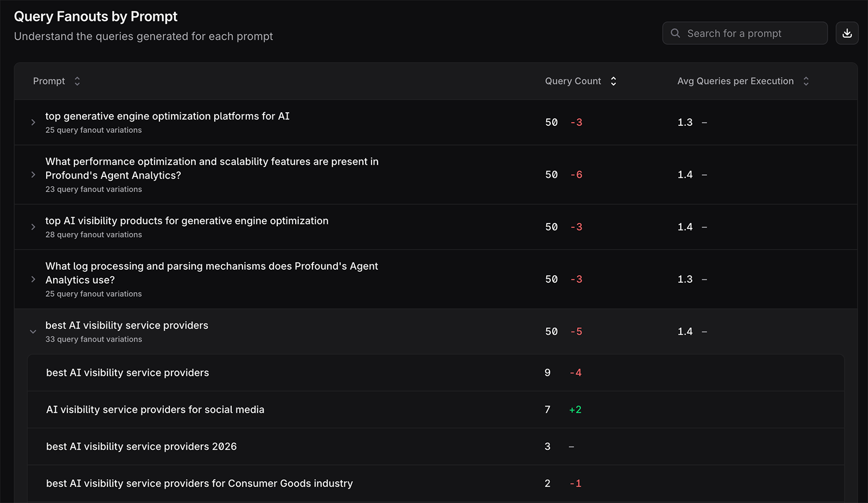Click the 28 query fanout variations text
This screenshot has height=503, width=868.
tap(94, 234)
